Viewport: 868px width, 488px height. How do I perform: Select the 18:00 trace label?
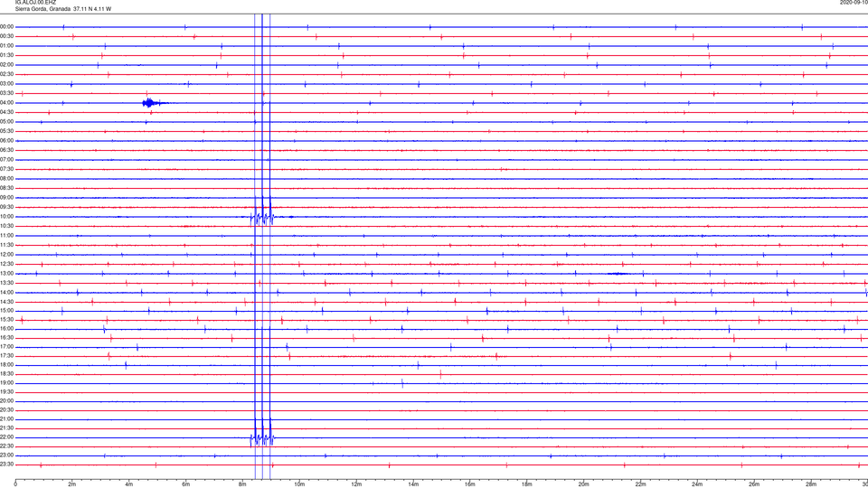(7, 365)
